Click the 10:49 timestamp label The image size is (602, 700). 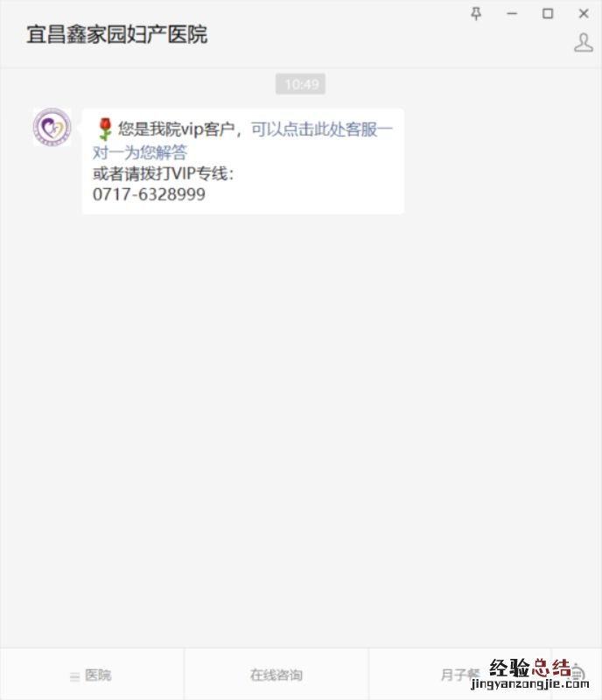coord(300,84)
